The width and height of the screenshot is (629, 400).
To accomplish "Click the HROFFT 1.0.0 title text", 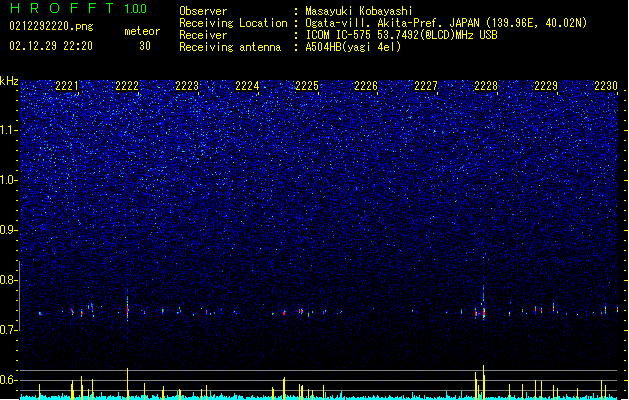I will [78, 8].
